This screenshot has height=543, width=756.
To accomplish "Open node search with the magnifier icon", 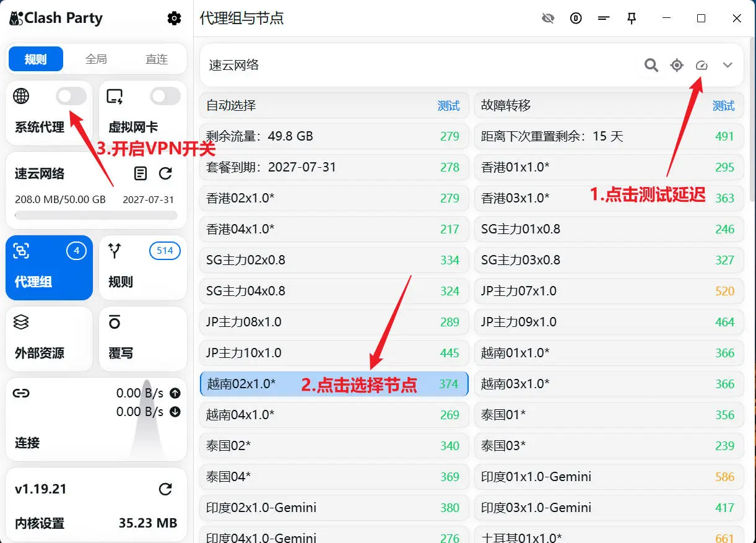I will point(651,65).
